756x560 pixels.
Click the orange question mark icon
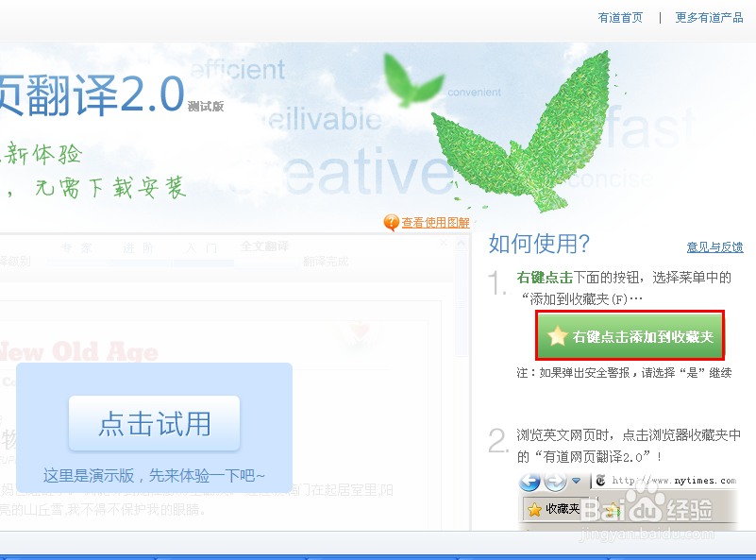click(x=391, y=222)
